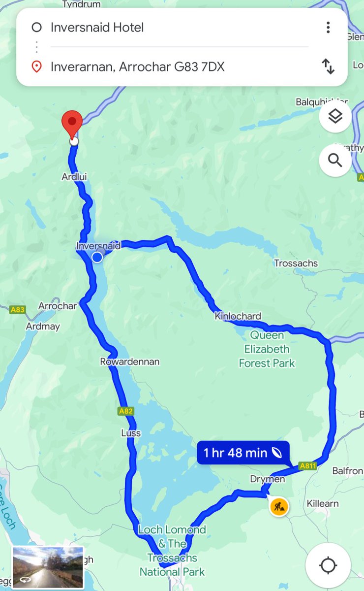Tap the A811 road shield
The width and height of the screenshot is (364, 591).
(x=307, y=465)
